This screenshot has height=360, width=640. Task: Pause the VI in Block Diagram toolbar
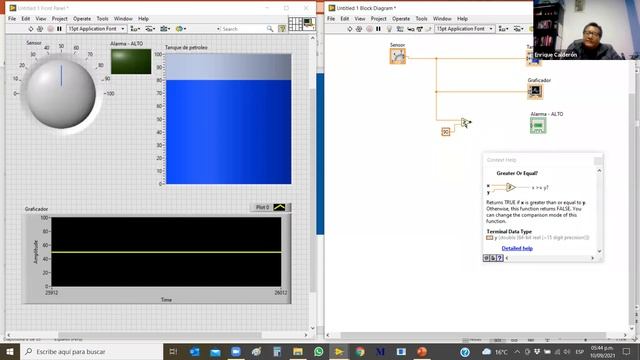[378, 29]
